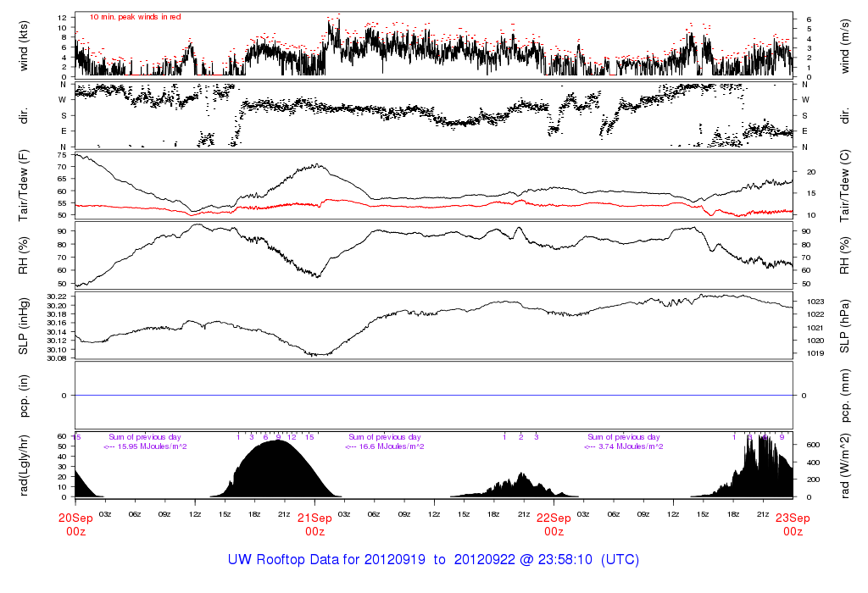Click the '16.6 MJoules/m^2' daily sum annotation
The height and width of the screenshot is (593, 868).
(386, 446)
